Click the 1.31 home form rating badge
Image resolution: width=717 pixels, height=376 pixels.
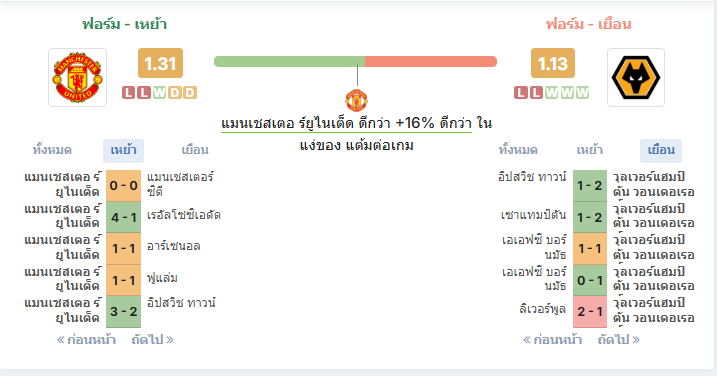click(160, 63)
